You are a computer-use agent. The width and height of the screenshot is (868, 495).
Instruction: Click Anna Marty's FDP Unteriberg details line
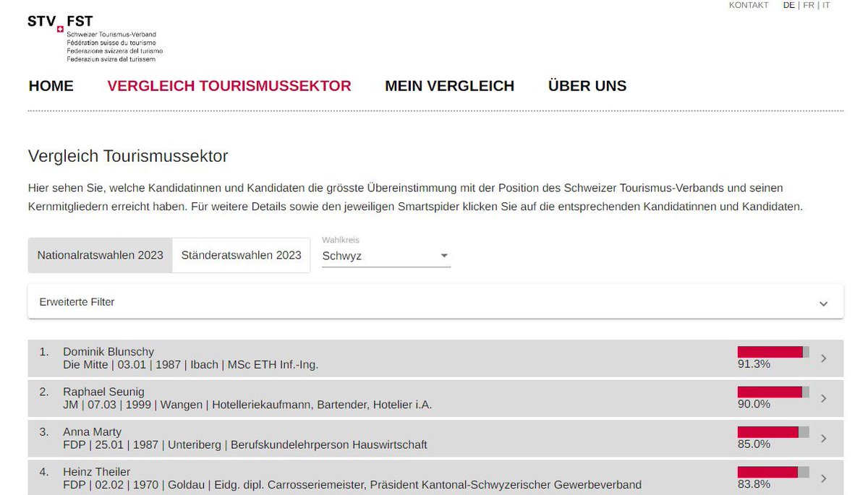tap(245, 444)
